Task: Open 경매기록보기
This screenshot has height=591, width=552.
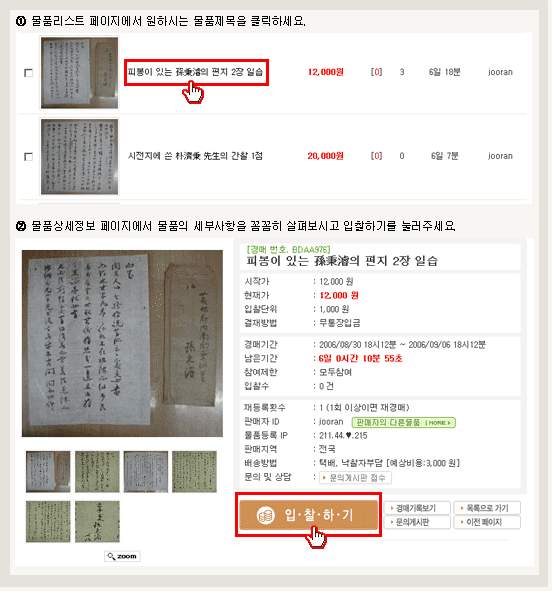Action: point(417,508)
